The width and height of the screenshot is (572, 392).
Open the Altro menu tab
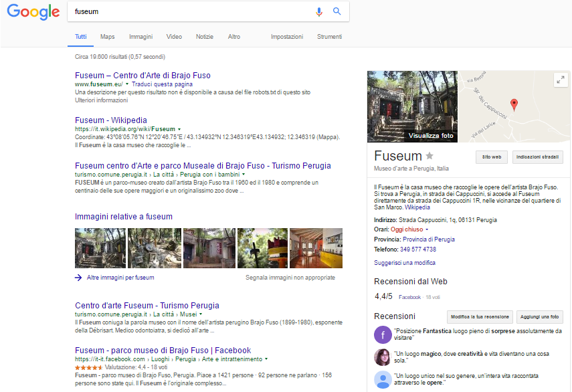tap(234, 37)
